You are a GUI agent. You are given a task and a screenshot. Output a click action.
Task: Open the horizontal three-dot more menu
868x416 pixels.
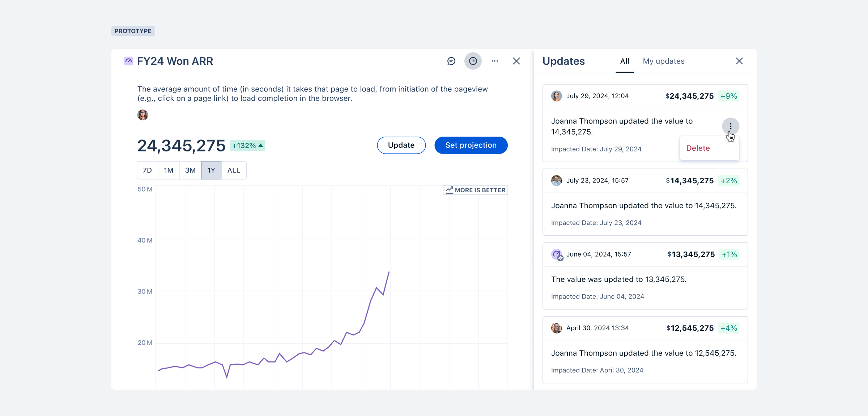495,61
